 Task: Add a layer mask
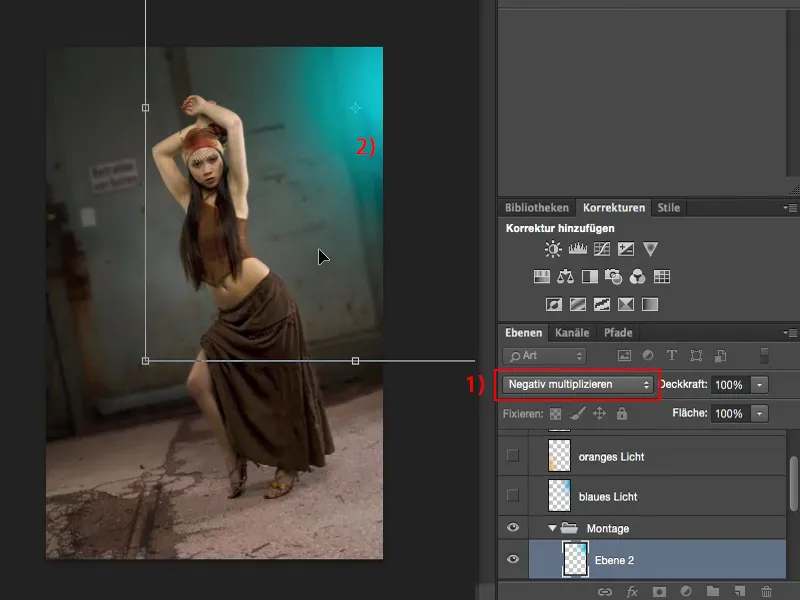pyautogui.click(x=659, y=592)
